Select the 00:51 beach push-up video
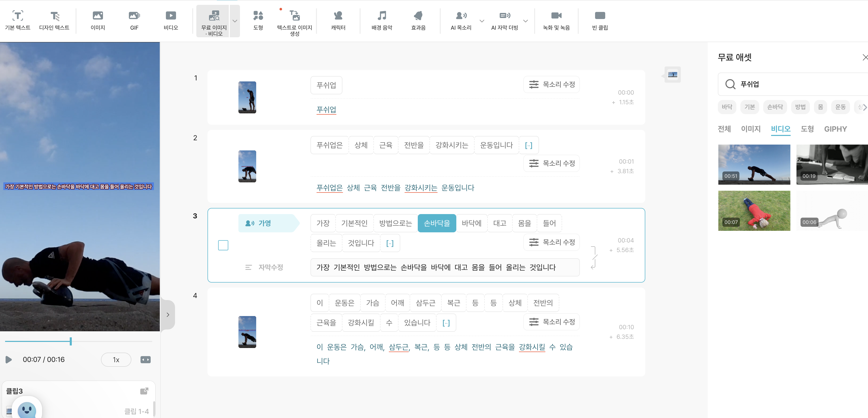This screenshot has width=868, height=418. 754,164
